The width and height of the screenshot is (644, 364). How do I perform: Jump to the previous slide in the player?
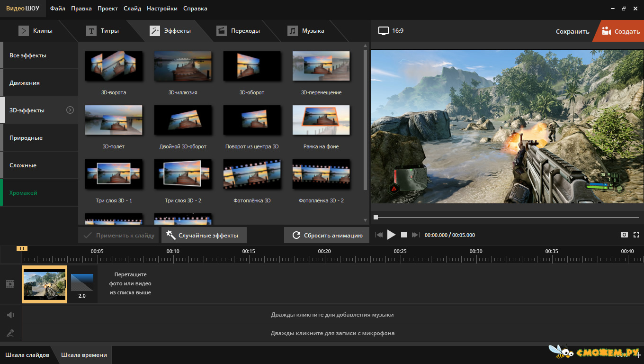coord(379,235)
